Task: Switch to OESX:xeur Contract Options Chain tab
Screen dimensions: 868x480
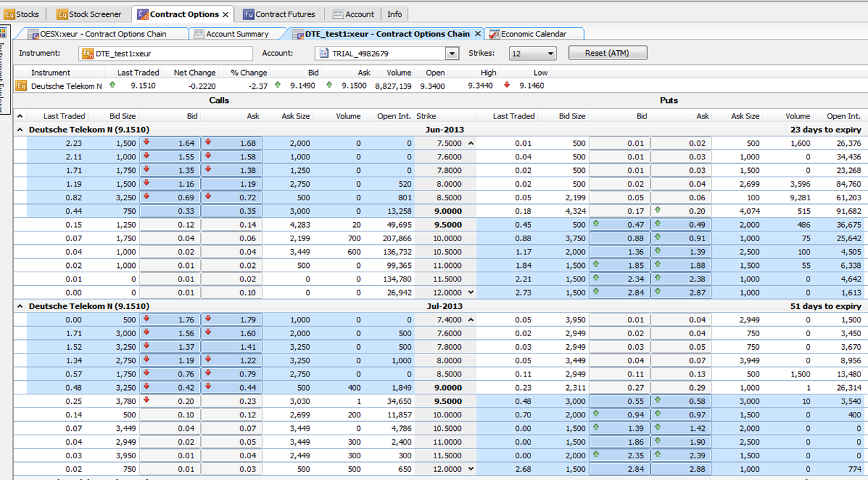Action: tap(104, 33)
